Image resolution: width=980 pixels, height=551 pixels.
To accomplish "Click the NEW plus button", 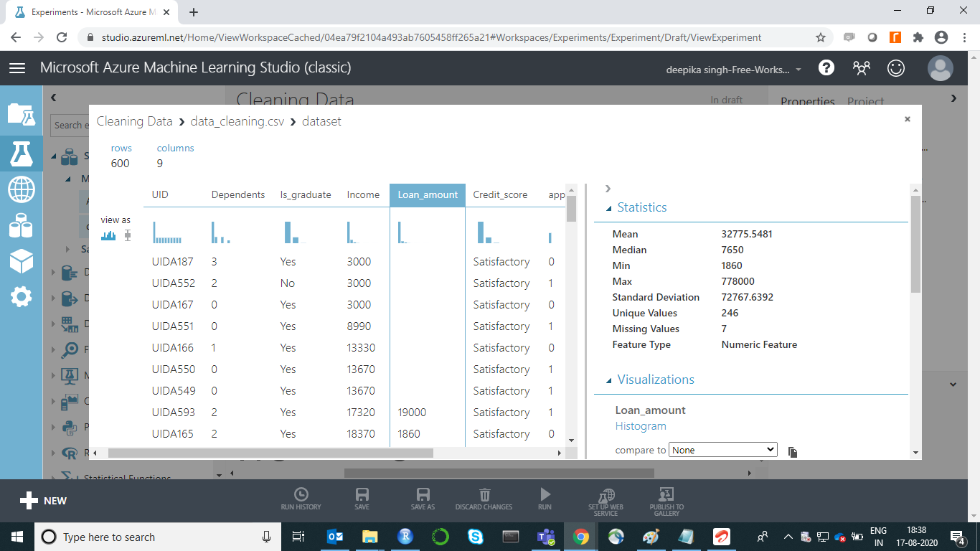I will (43, 501).
